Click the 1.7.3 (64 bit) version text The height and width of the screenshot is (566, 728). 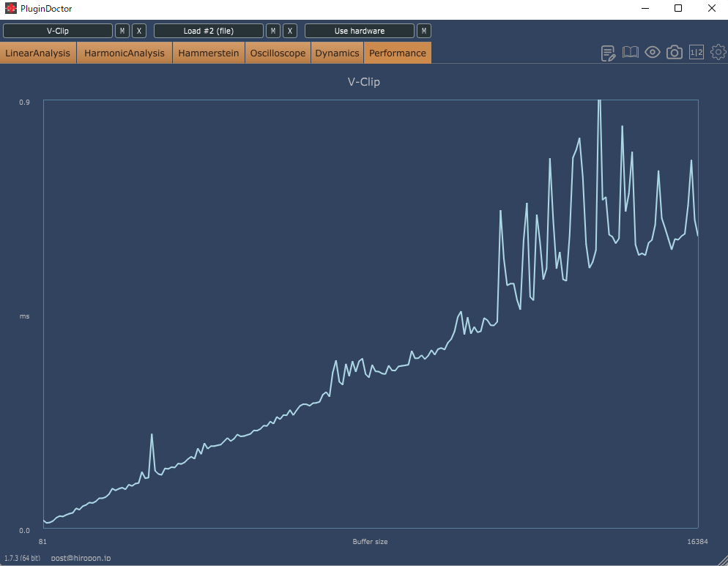tap(22, 558)
